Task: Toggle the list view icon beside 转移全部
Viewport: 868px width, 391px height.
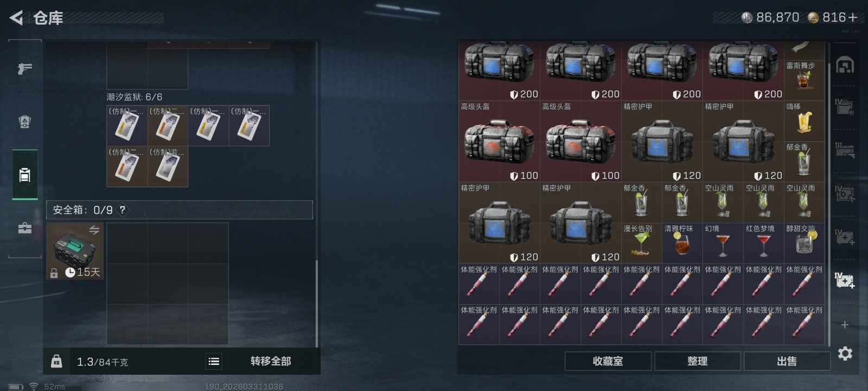Action: tap(214, 361)
